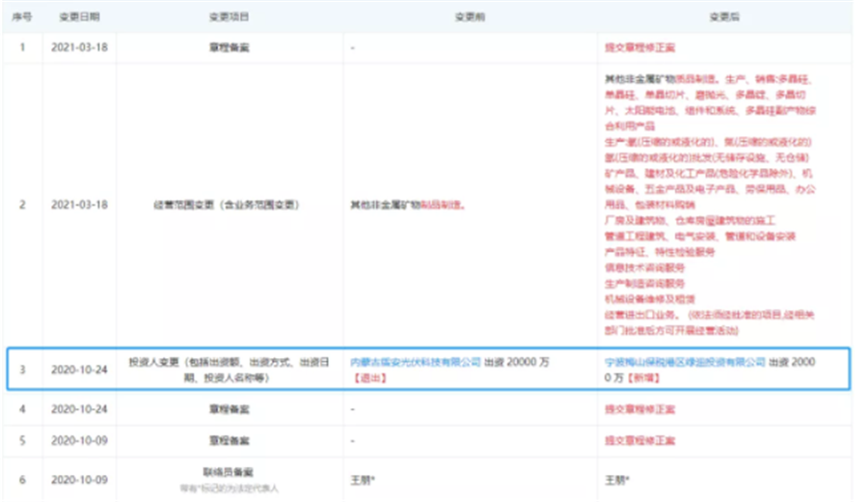Select the 经营范围变更 change item cell

(x=229, y=205)
